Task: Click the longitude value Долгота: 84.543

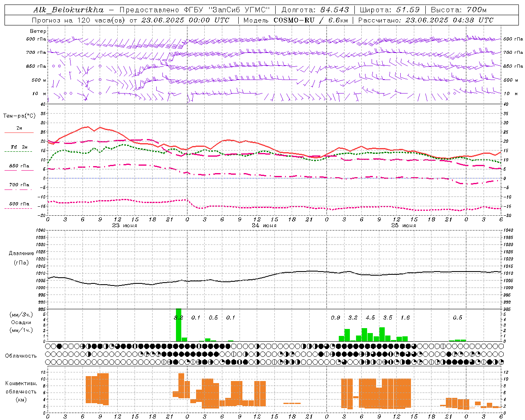Action: [x=315, y=10]
